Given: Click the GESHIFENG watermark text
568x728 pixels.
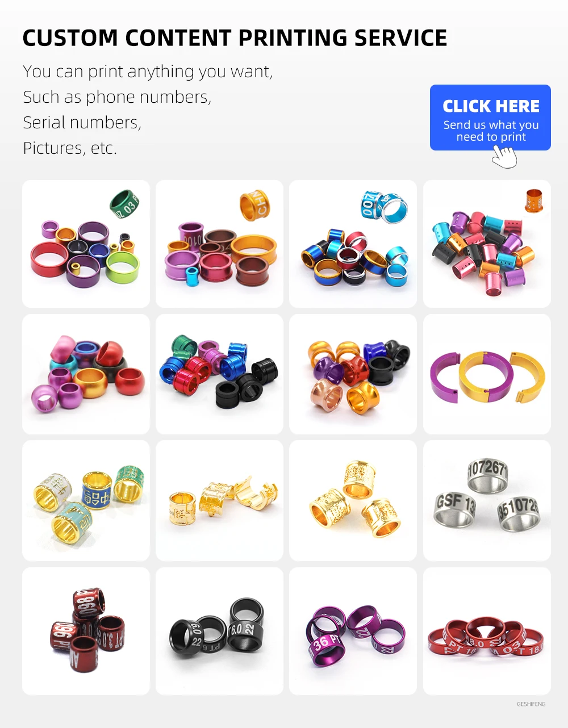Looking at the screenshot, I should pos(531,704).
